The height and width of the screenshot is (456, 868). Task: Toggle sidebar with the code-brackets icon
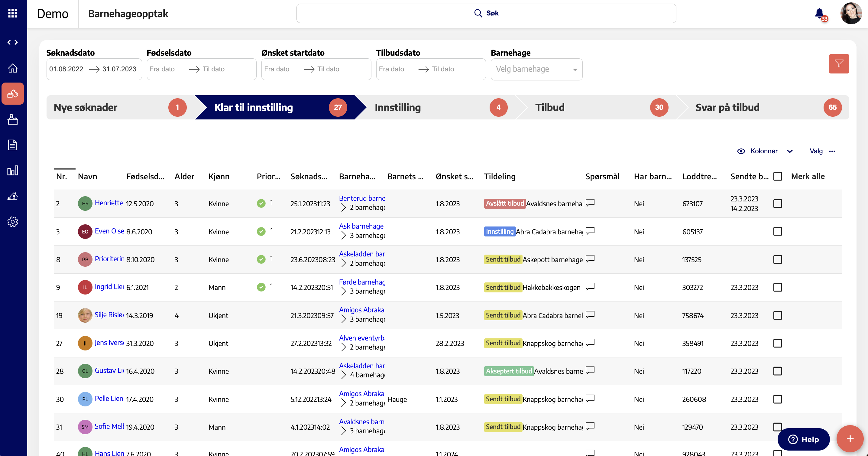(x=12, y=42)
